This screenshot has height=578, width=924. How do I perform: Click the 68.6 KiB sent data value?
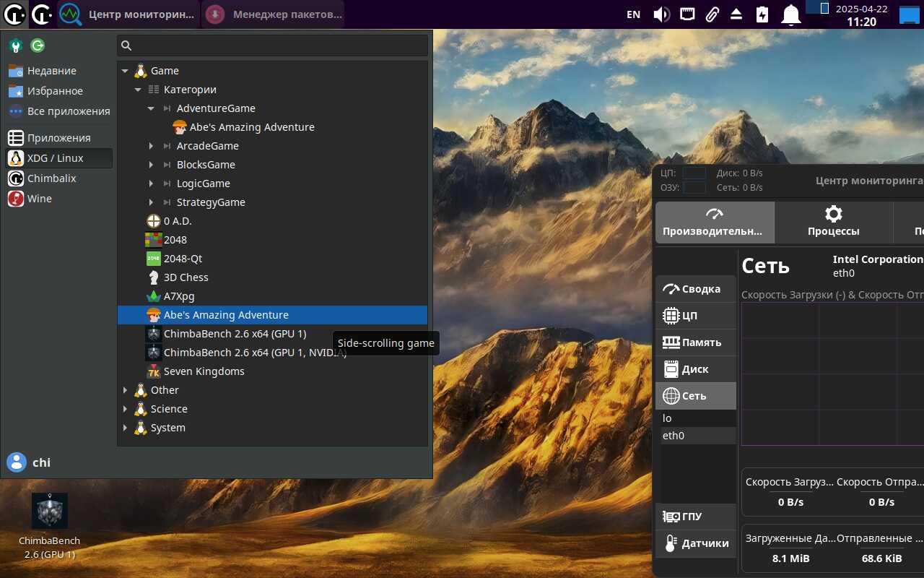[881, 558]
